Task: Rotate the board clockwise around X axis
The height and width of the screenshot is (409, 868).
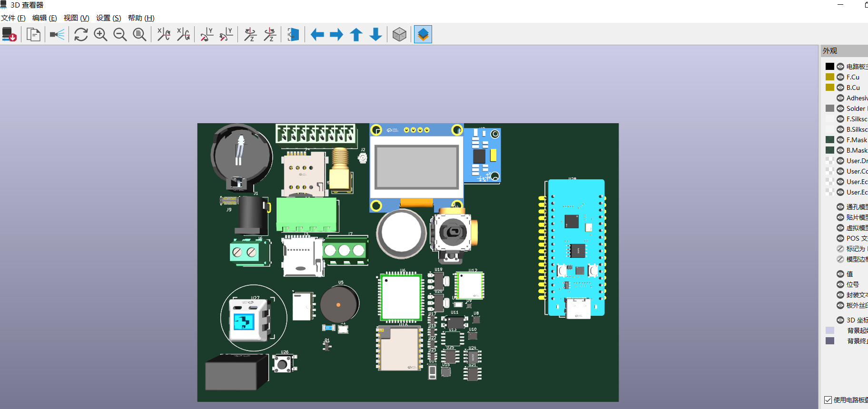Action: pos(164,35)
